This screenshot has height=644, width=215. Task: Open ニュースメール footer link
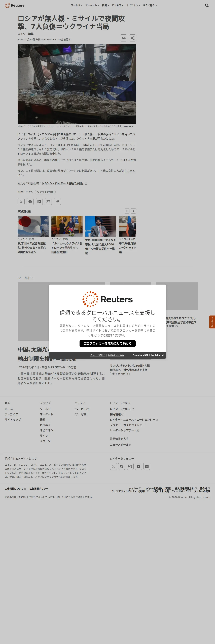tap(121, 445)
